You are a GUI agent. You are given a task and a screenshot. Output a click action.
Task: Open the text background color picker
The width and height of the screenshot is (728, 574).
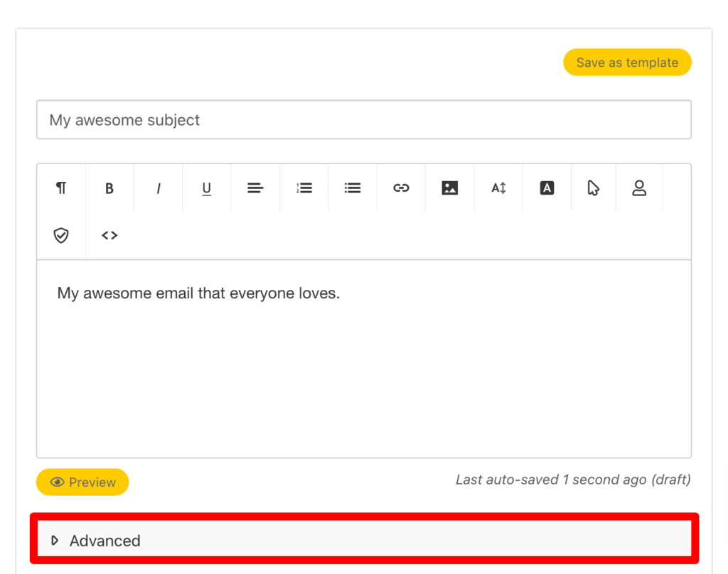pyautogui.click(x=547, y=188)
